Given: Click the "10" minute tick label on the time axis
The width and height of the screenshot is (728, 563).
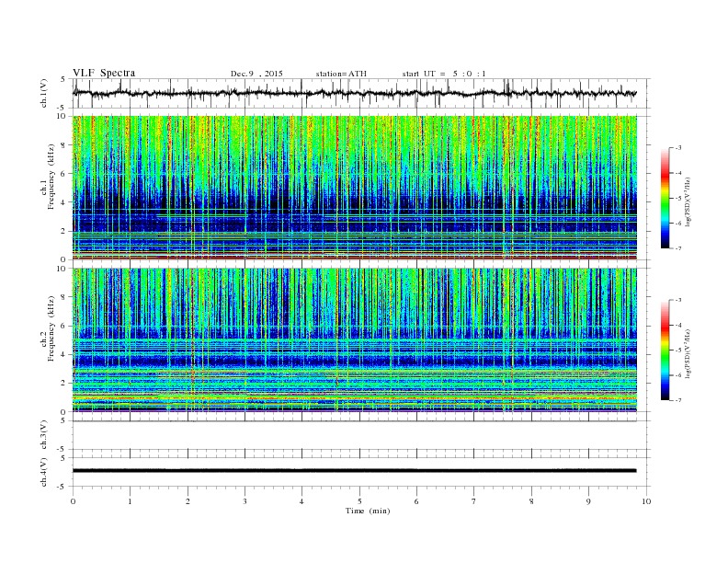Looking at the screenshot, I should click(646, 501).
